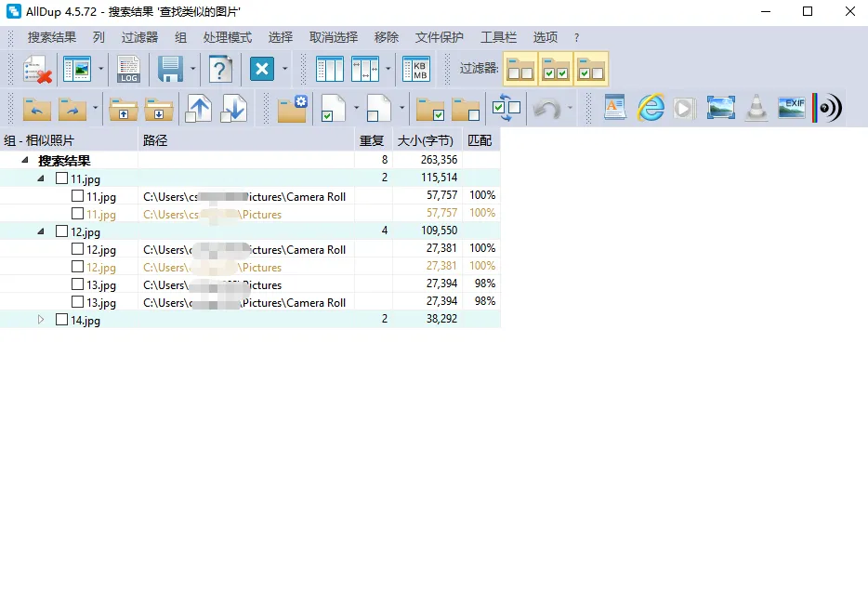Open file with VLC cone icon
The height and width of the screenshot is (607, 868).
tap(756, 108)
